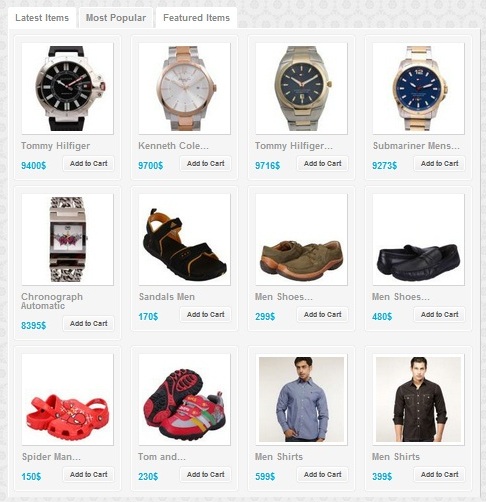
Task: Click the blue Men Shirts model photo
Action: [x=302, y=399]
